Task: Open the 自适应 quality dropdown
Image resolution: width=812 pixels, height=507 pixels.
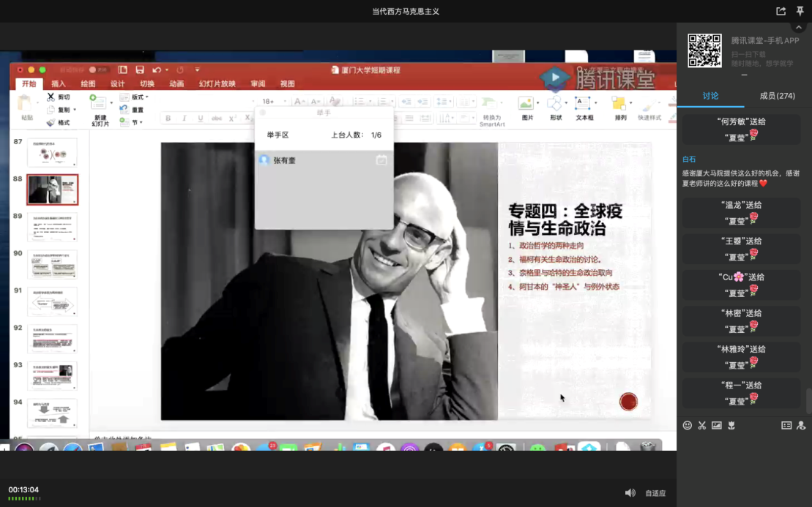Action: [x=655, y=493]
